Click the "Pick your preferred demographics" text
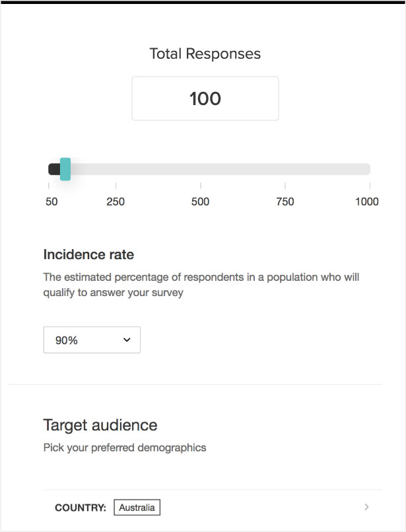The height and width of the screenshot is (532, 406). [x=125, y=447]
